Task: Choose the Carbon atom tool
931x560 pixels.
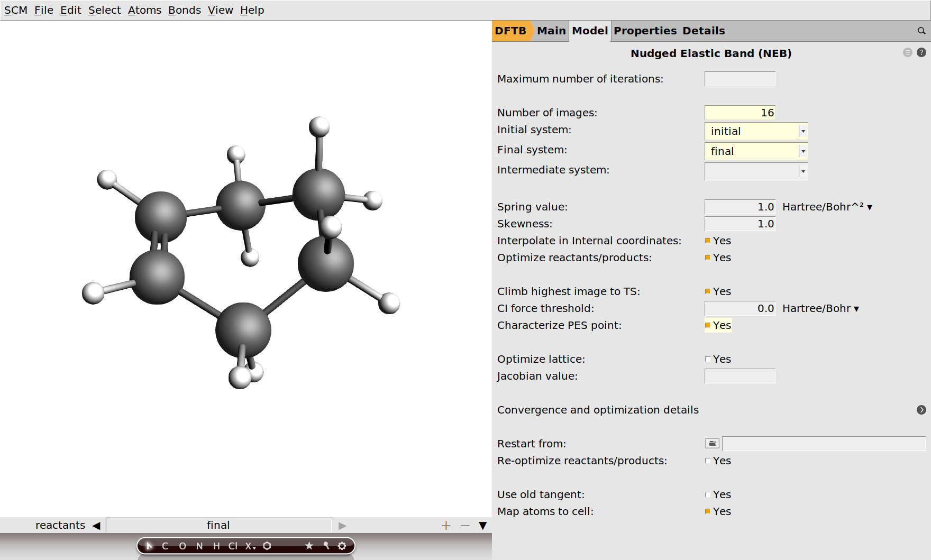Action: (165, 546)
